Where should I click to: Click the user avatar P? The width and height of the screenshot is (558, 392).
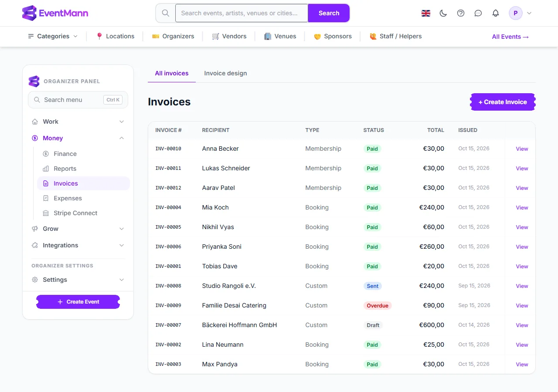[516, 13]
